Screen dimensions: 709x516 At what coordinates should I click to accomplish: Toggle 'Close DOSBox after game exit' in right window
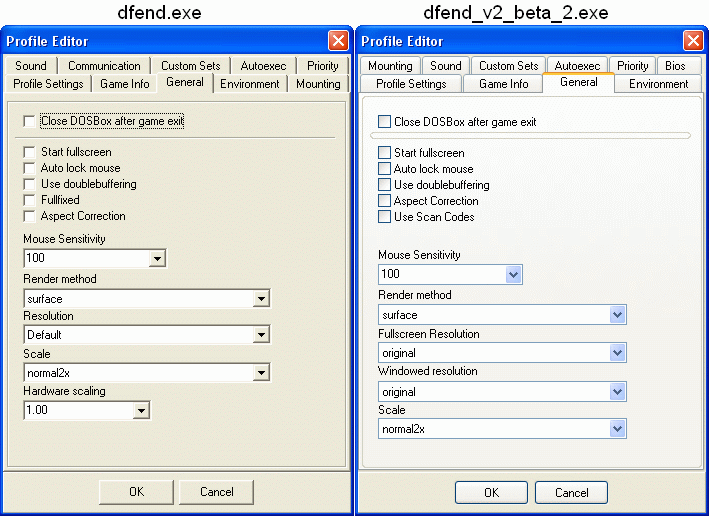point(384,122)
